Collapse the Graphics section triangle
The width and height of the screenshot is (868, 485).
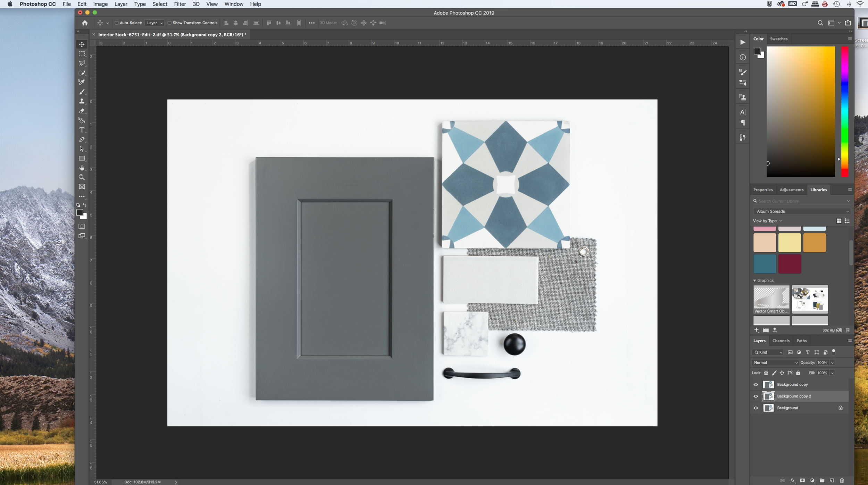tap(754, 281)
